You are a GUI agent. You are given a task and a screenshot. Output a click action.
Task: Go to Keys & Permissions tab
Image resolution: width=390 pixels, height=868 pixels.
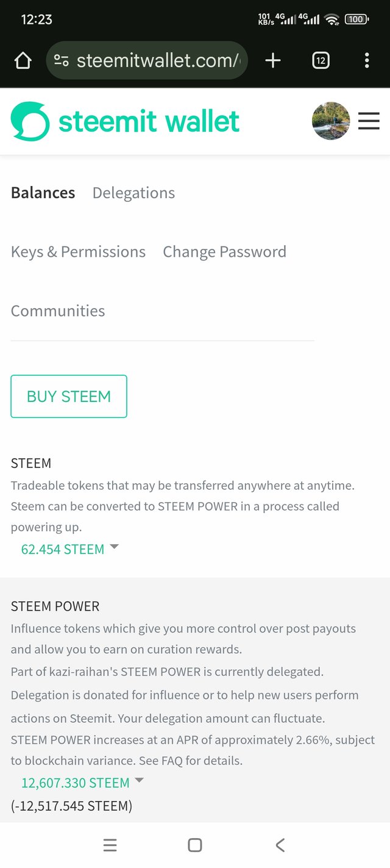coord(78,252)
